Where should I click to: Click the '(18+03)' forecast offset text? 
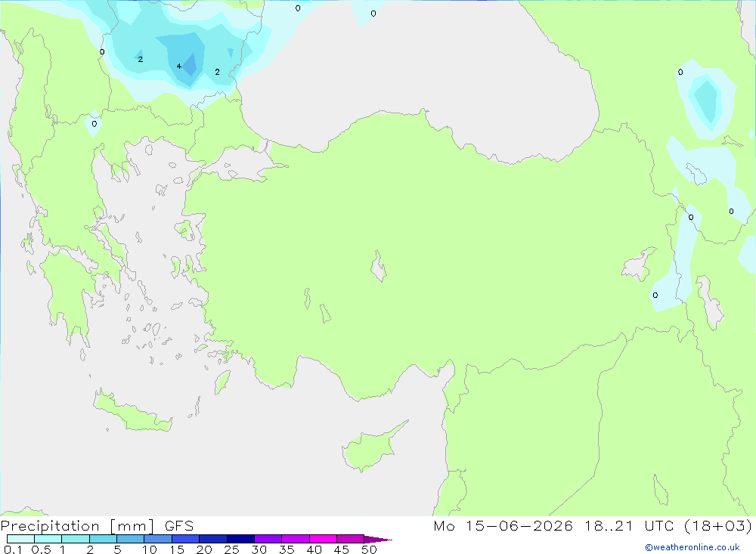tap(718, 526)
